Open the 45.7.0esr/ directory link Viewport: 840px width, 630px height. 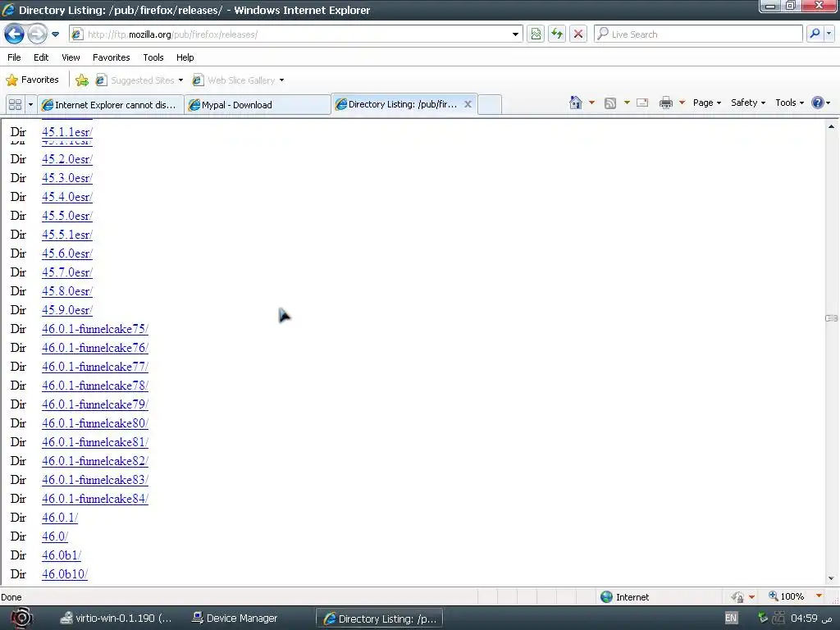[67, 272]
